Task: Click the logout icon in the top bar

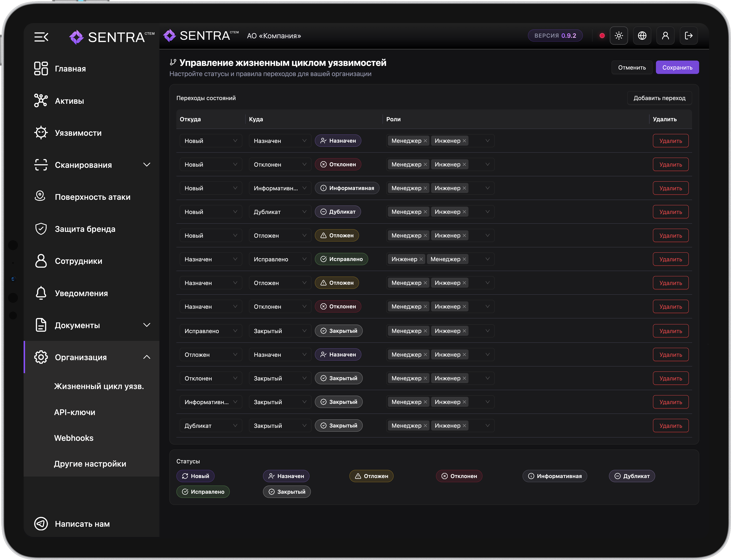Action: [x=689, y=36]
